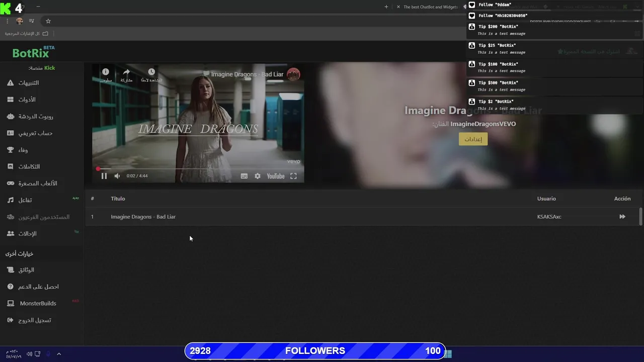Image resolution: width=644 pixels, height=362 pixels.
Task: Click the tools panel icon in sidebar
Action: 11,100
